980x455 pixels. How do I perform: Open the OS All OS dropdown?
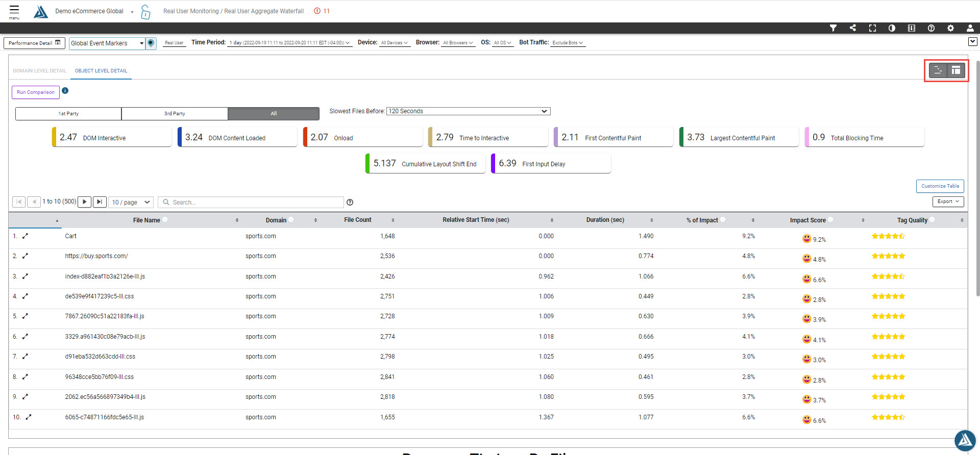(502, 43)
